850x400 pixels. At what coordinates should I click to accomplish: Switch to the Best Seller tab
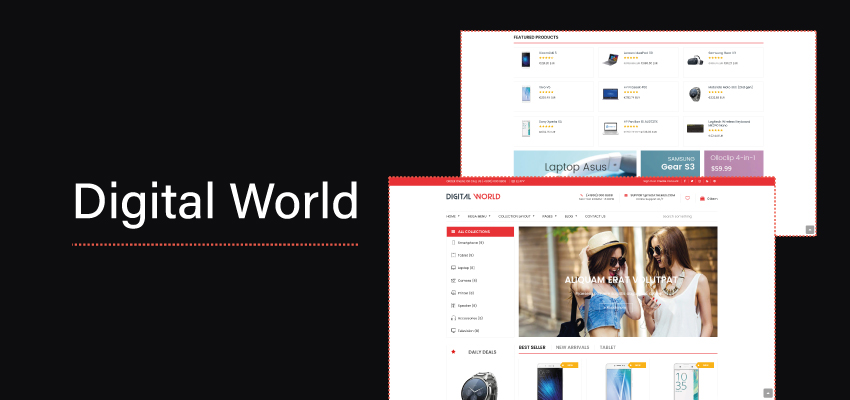532,347
